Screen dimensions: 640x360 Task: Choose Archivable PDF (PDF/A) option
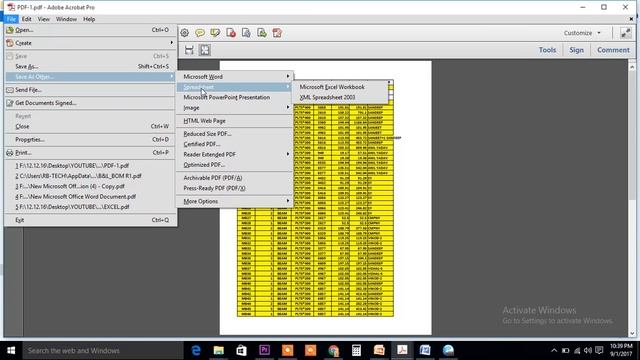[x=213, y=178]
